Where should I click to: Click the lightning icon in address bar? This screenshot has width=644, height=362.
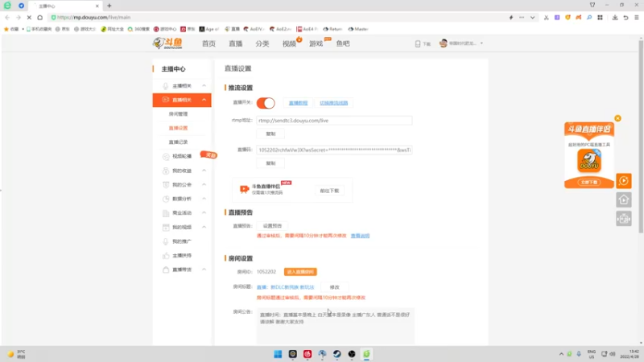(511, 17)
